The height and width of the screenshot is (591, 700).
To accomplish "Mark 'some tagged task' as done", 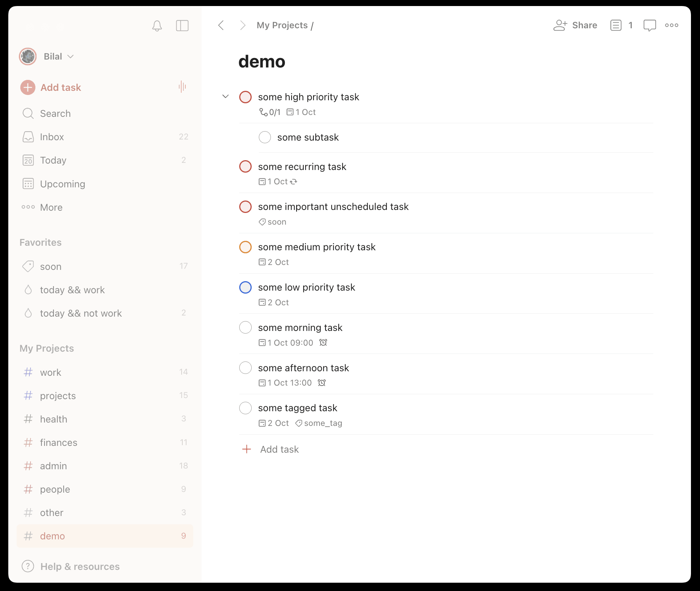I will [246, 408].
